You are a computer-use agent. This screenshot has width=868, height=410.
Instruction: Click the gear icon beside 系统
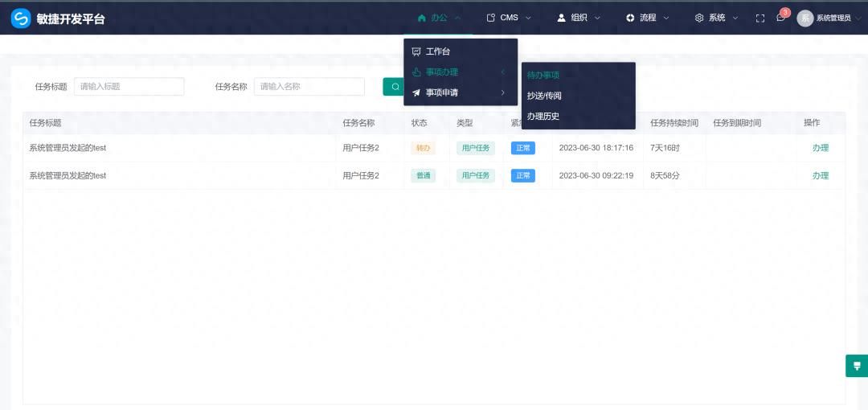click(699, 18)
